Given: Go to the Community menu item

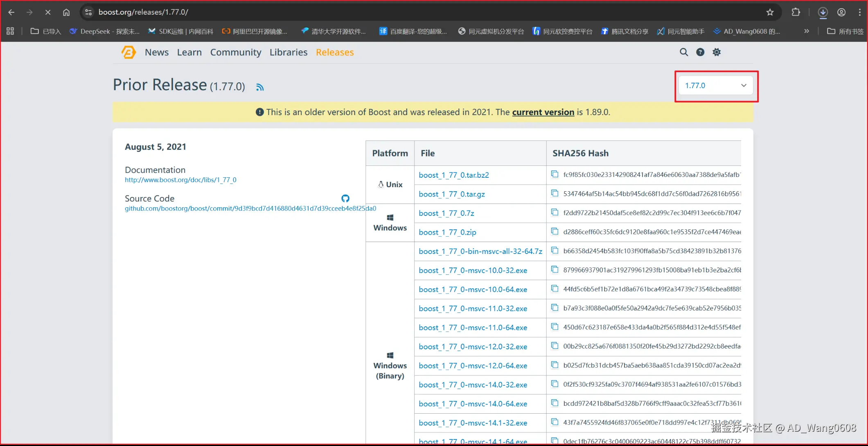Looking at the screenshot, I should (x=235, y=52).
